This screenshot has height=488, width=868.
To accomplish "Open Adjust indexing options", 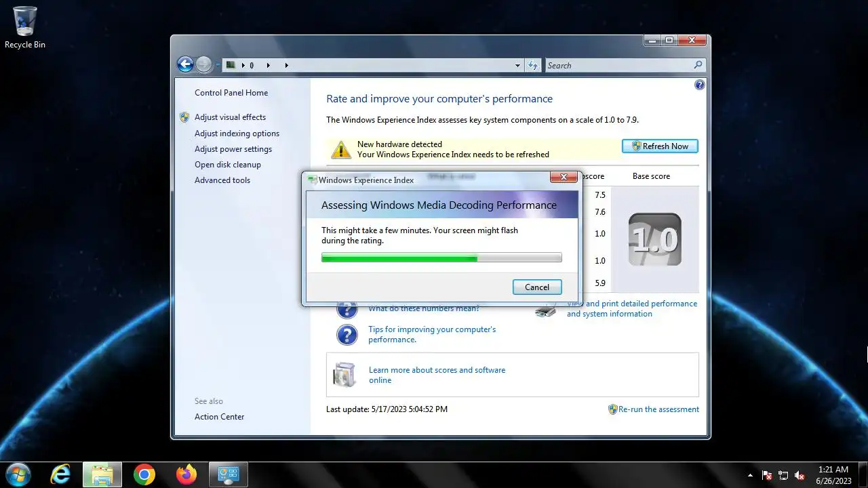I will [237, 134].
